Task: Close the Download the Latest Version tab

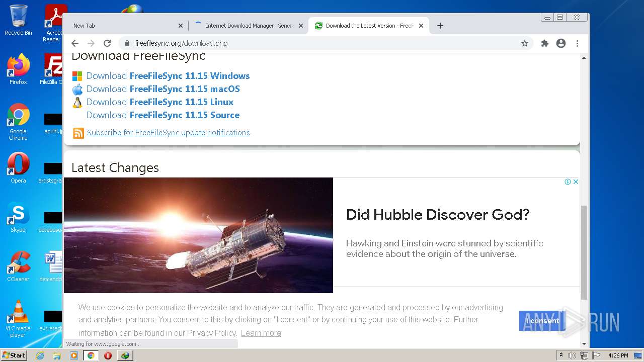Action: 421,26
